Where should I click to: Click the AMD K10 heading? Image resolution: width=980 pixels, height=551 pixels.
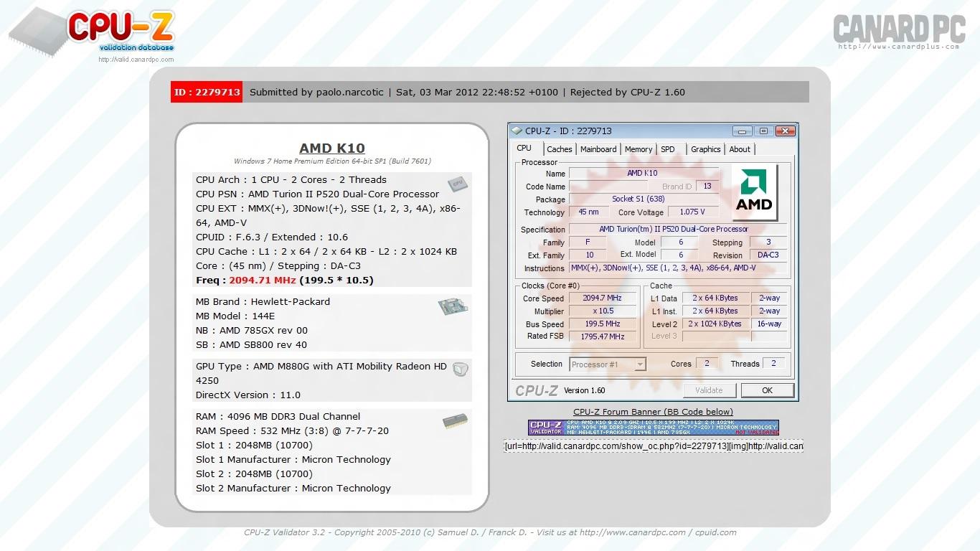pyautogui.click(x=332, y=148)
